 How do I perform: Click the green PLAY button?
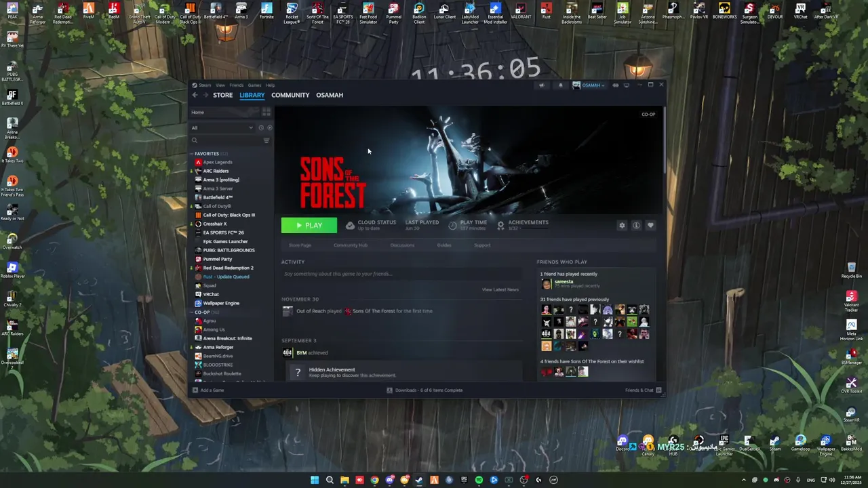pos(309,225)
